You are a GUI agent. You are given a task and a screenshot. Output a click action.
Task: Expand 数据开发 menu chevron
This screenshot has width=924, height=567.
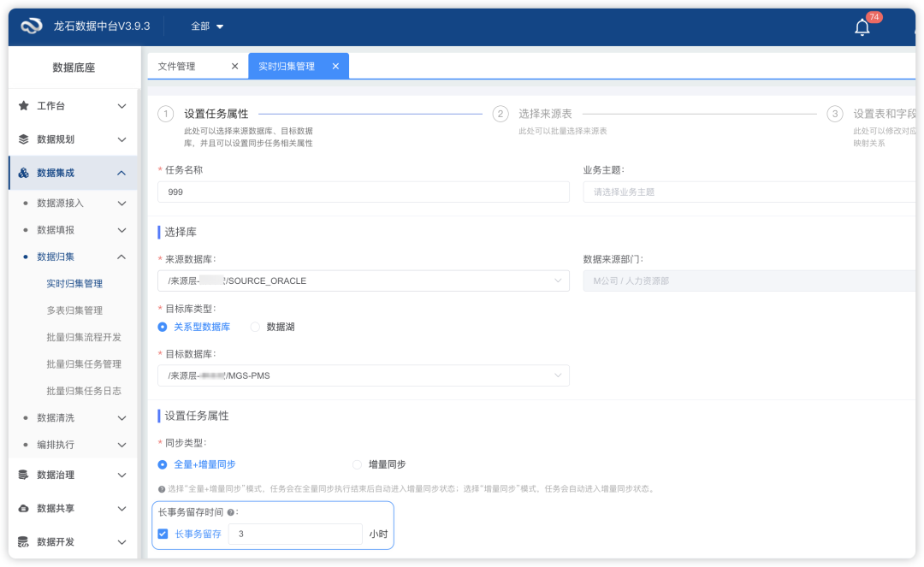[x=121, y=542]
